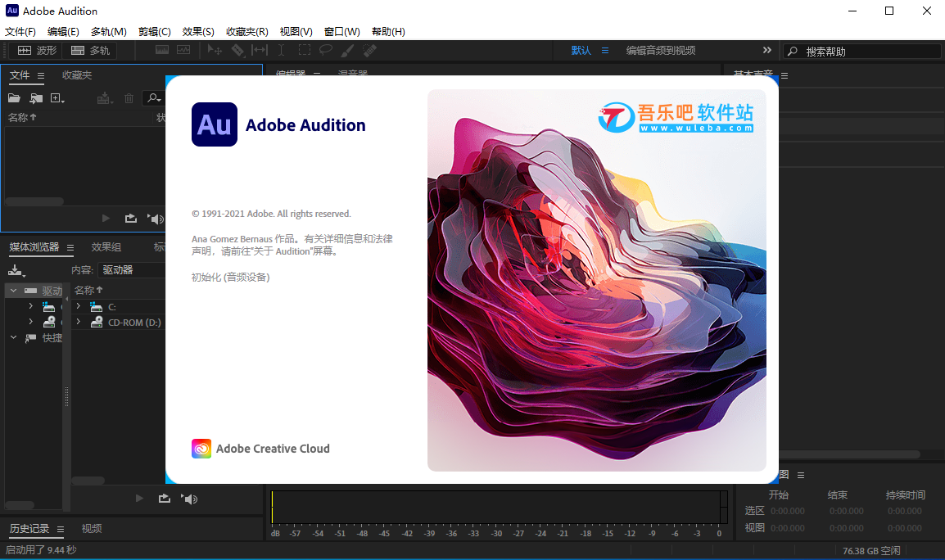Click the Files panel horizontal scrollbar

[34, 201]
